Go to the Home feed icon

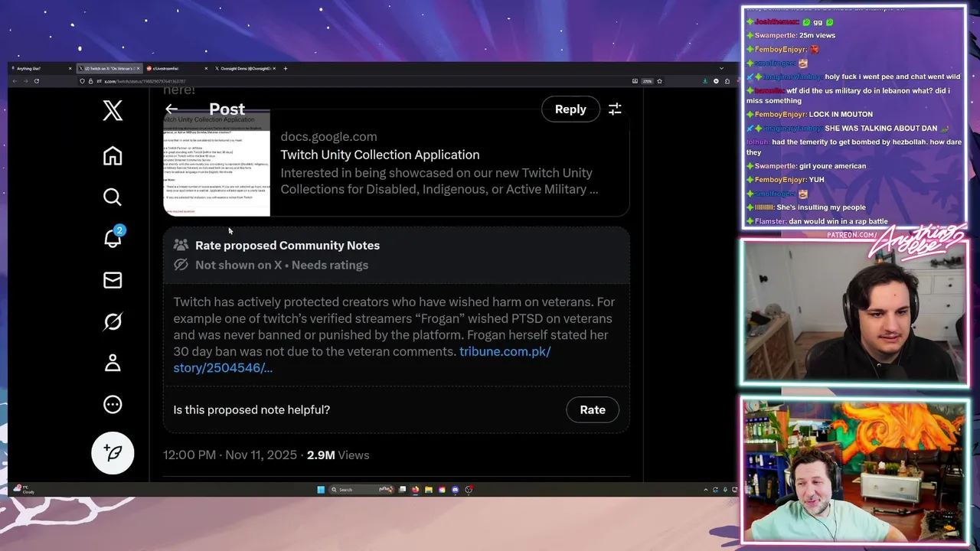click(113, 156)
